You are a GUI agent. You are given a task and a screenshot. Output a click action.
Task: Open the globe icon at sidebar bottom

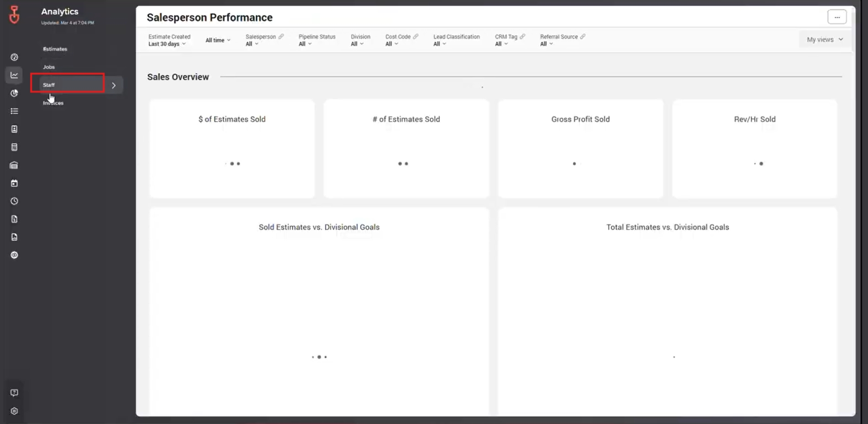pyautogui.click(x=14, y=255)
